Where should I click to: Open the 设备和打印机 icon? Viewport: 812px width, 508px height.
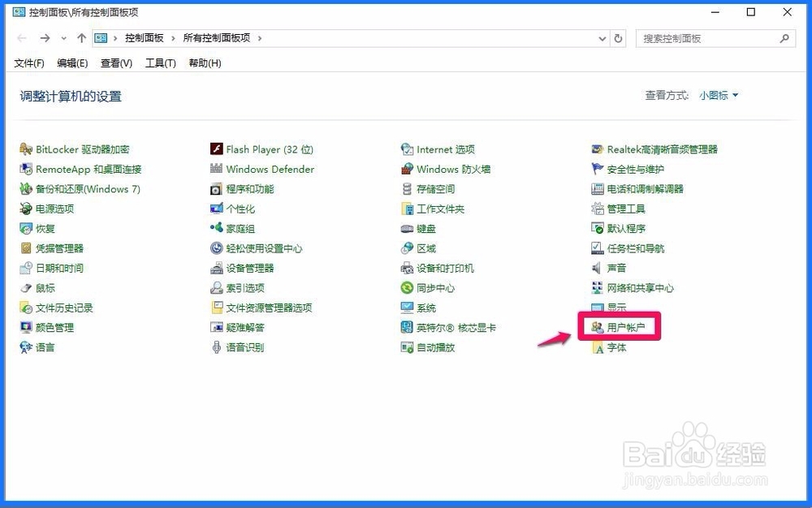pos(407,268)
